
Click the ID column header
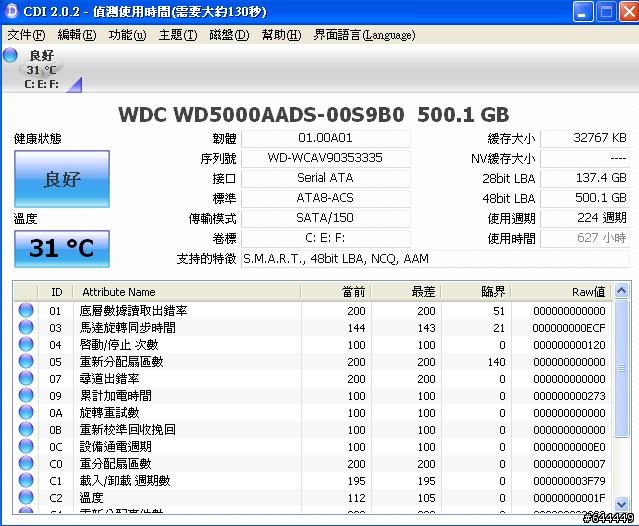56,292
